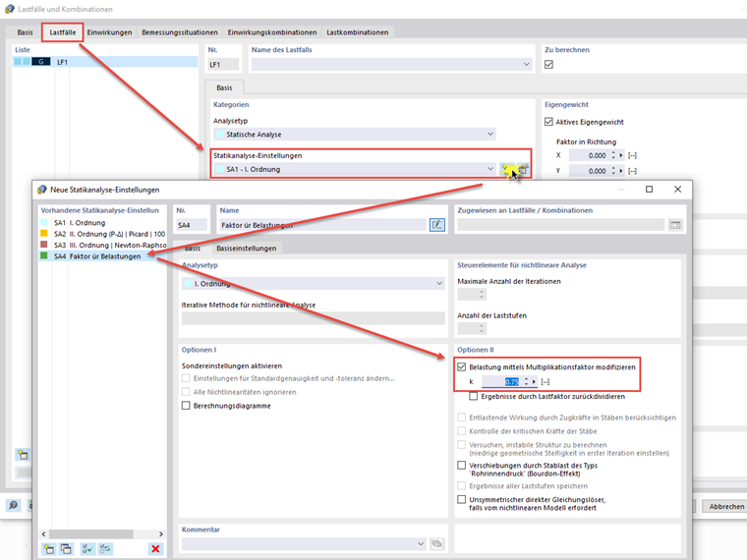The image size is (747, 560).
Task: Enable Ergebnisse durch Lastfaktor zurückdividieren
Action: (473, 396)
